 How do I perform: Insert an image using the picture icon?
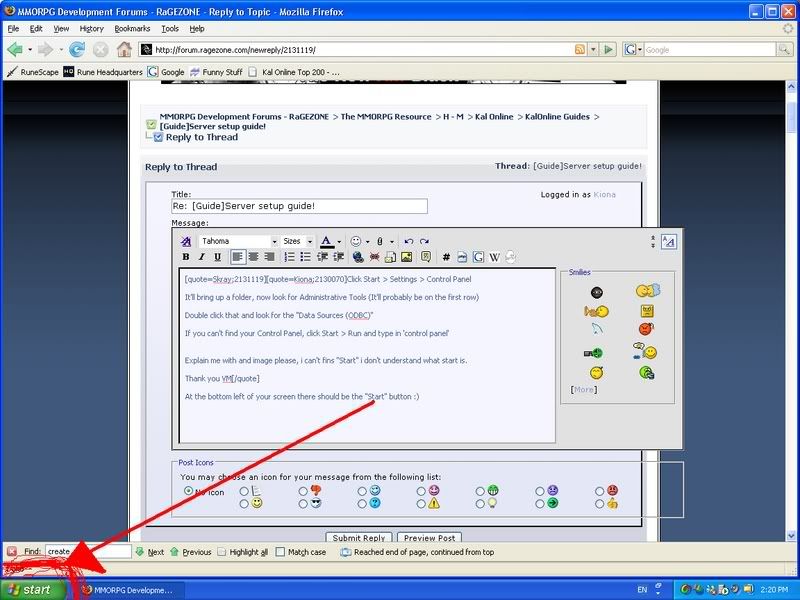(407, 257)
